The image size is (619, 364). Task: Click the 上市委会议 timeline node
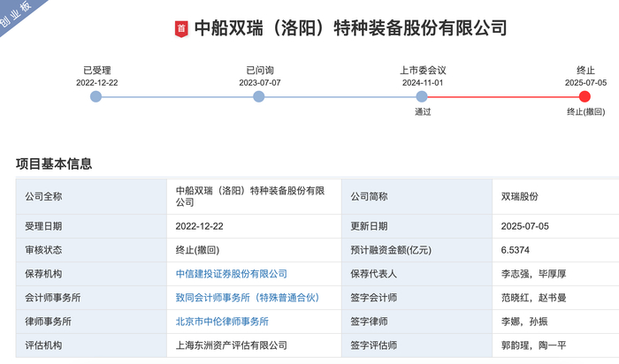coord(423,96)
